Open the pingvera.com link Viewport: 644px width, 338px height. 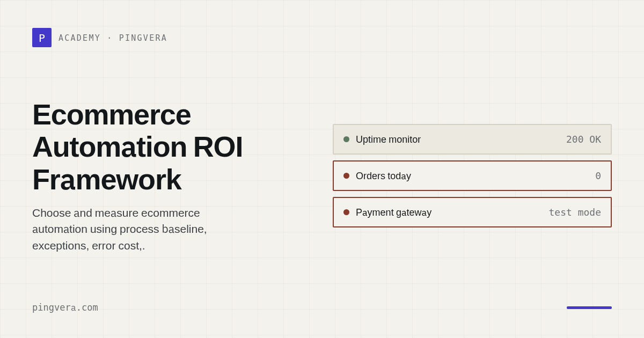tap(65, 307)
